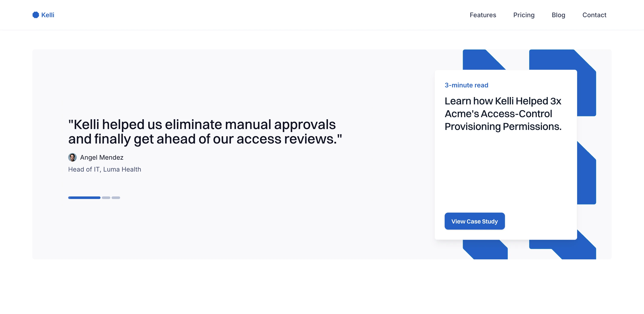
Task: Click Angel Mendez's avatar photo
Action: pos(72,157)
